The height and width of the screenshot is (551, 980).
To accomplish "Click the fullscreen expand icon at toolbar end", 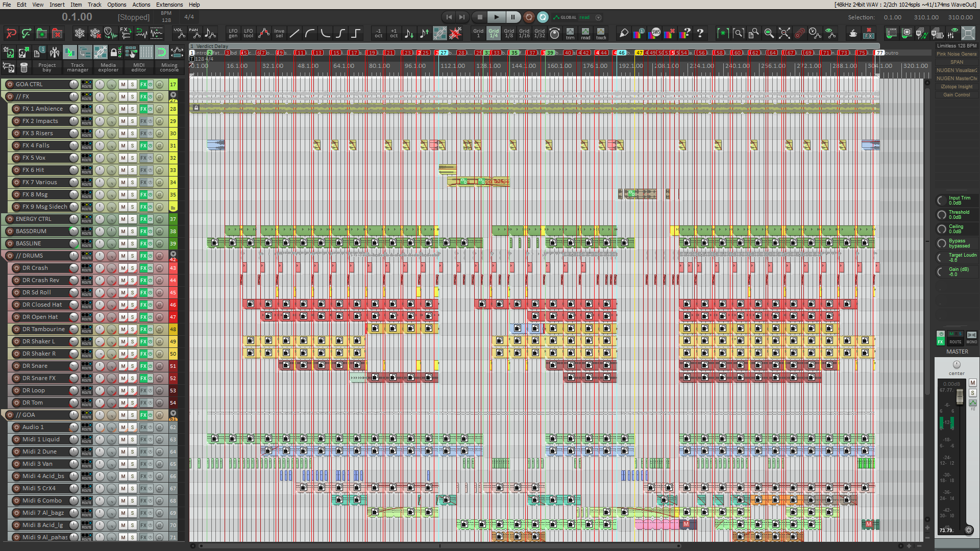I will coord(968,34).
